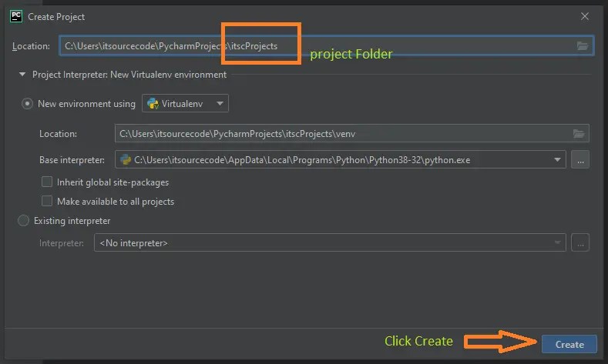The image size is (608, 364).
Task: Click the Inherit global site-packages label
Action: (113, 182)
